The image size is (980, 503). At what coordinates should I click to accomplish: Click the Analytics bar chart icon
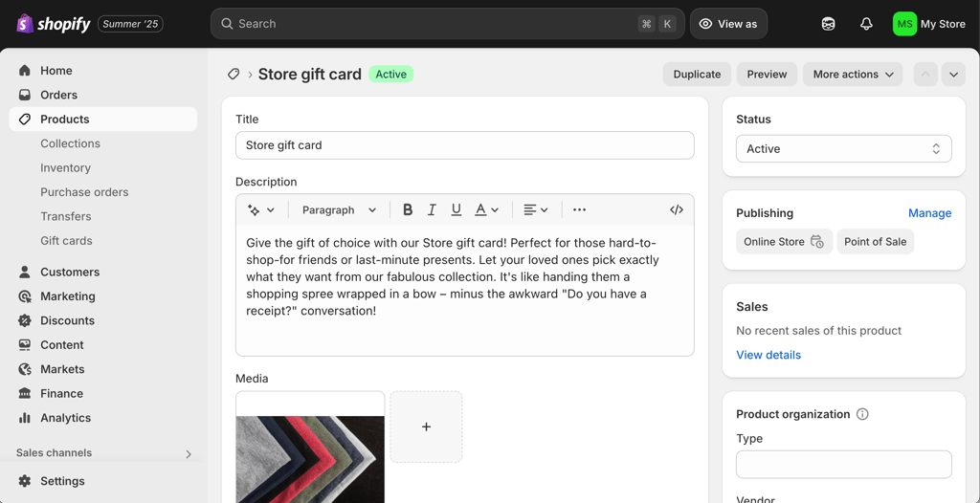pyautogui.click(x=24, y=418)
